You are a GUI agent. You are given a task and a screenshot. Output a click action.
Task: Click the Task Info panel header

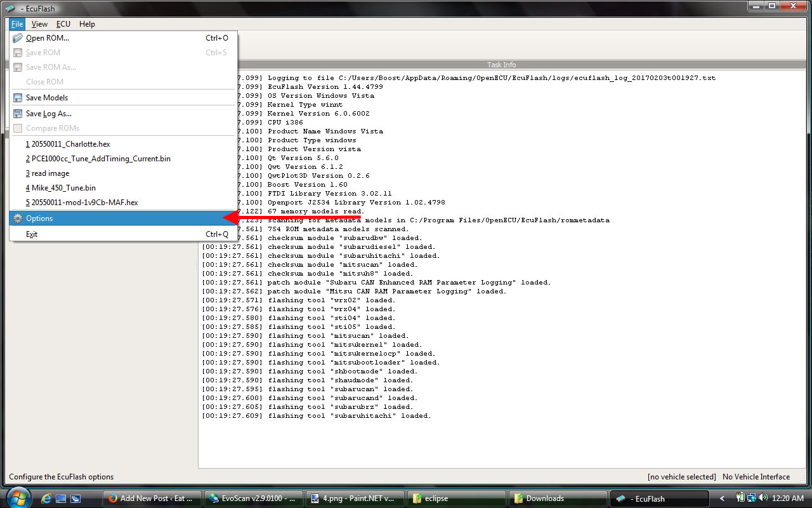pos(502,65)
